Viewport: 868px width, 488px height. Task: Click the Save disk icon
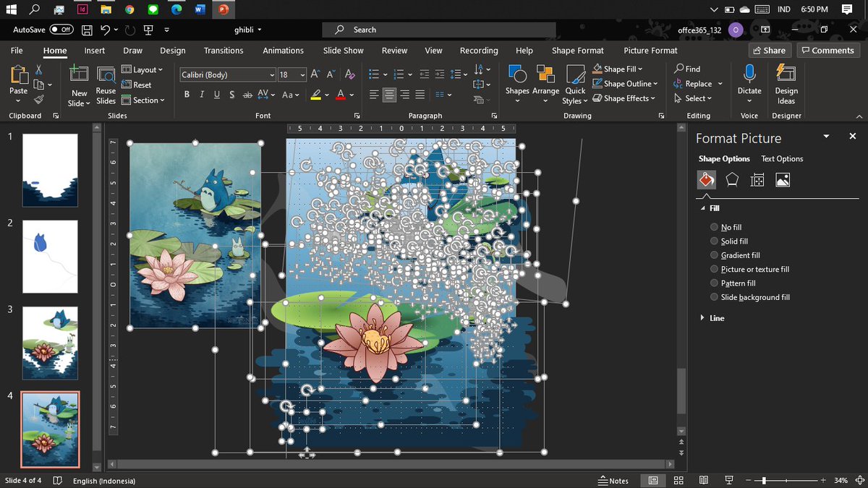[x=87, y=30]
